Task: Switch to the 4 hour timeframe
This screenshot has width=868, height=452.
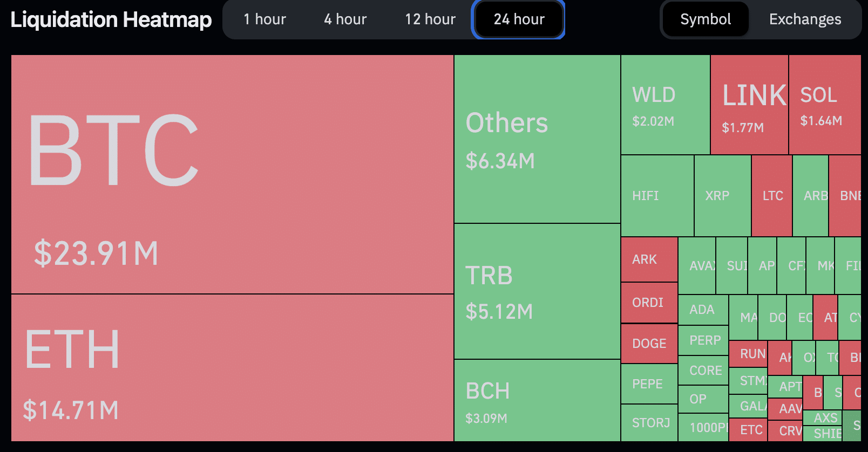Action: pyautogui.click(x=345, y=19)
